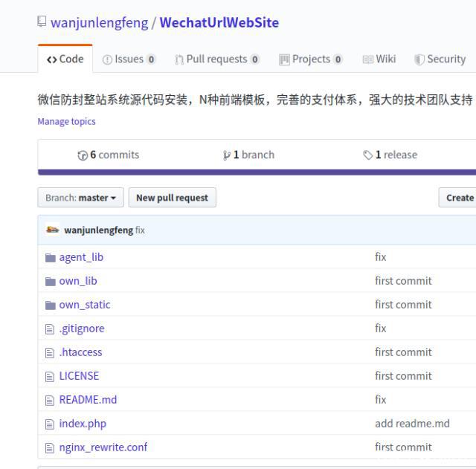Image resolution: width=476 pixels, height=469 pixels.
Task: Click the latest commit message 'fix' beside author
Action: [x=140, y=230]
